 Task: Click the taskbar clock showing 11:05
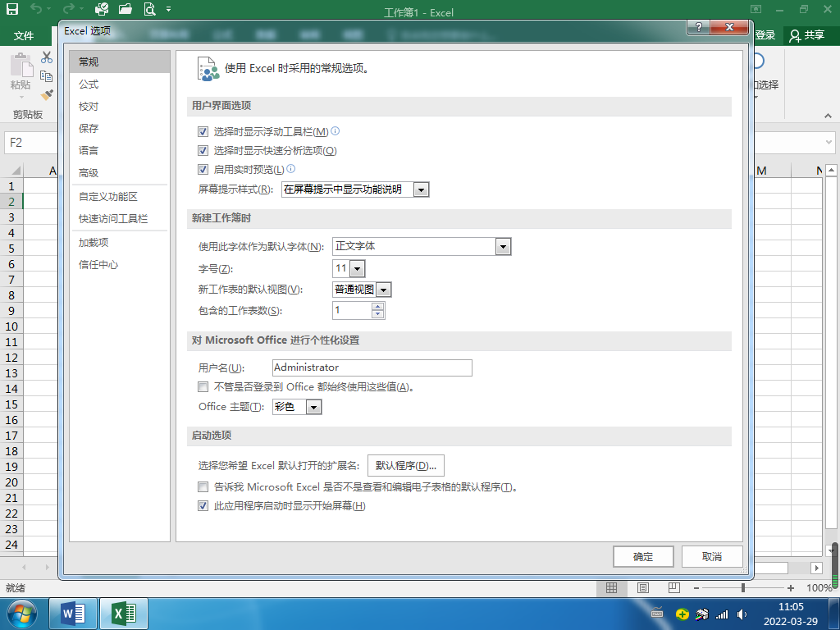792,607
